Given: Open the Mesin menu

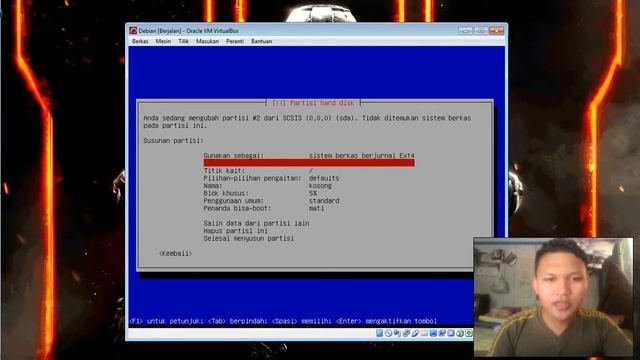Looking at the screenshot, I should pyautogui.click(x=163, y=41).
